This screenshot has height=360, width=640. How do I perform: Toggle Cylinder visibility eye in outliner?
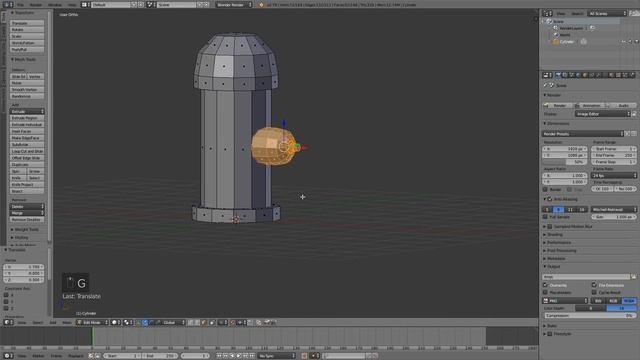pos(624,42)
